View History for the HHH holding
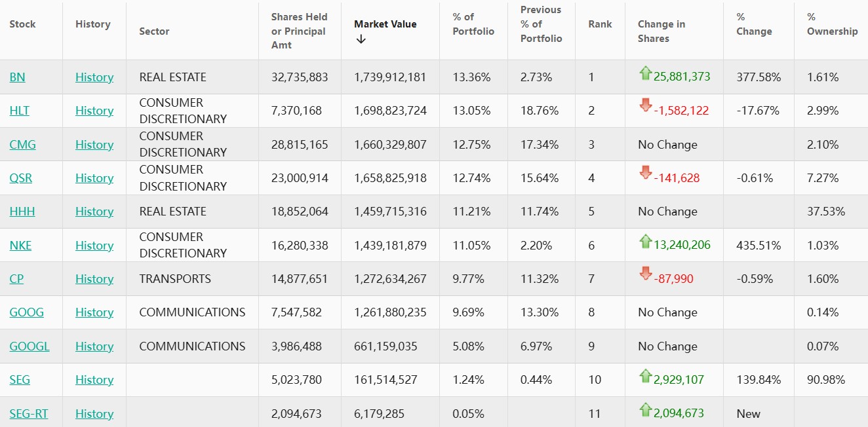The width and height of the screenshot is (868, 427). click(94, 212)
